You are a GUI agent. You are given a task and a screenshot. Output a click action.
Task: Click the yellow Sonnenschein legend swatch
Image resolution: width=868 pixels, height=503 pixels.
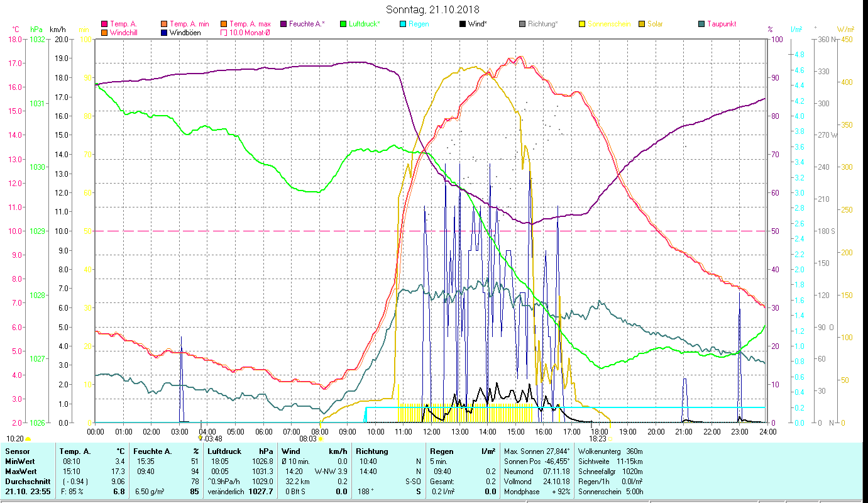coord(581,24)
